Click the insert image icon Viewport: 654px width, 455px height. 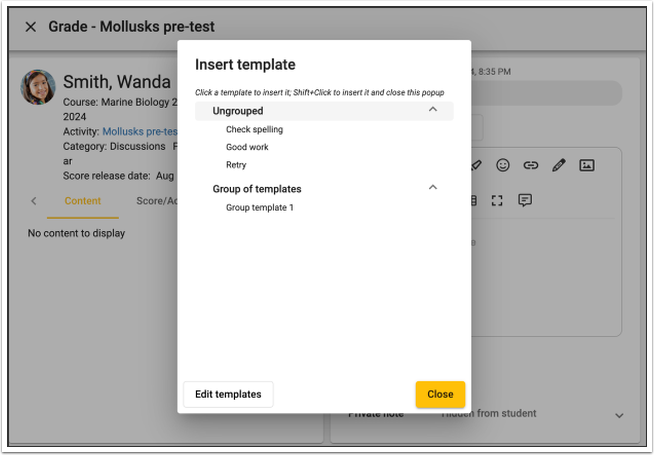point(587,165)
